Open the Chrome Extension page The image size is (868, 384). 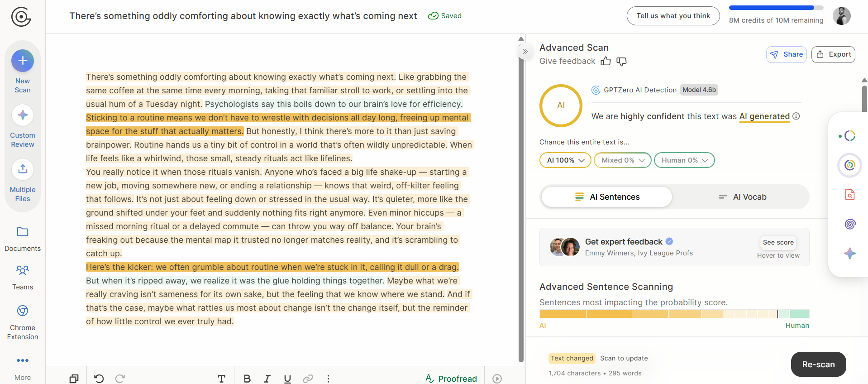[23, 322]
